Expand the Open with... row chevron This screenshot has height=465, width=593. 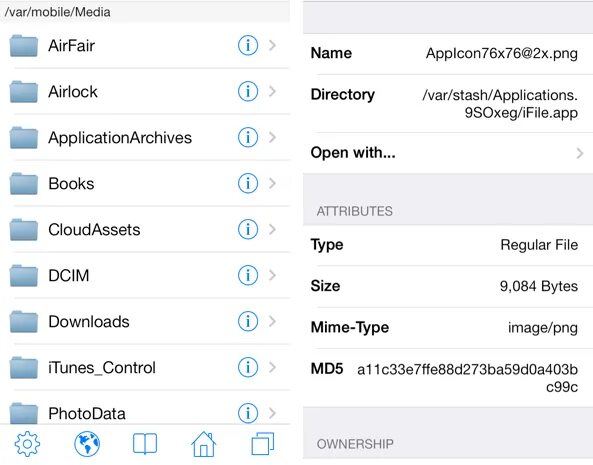579,153
